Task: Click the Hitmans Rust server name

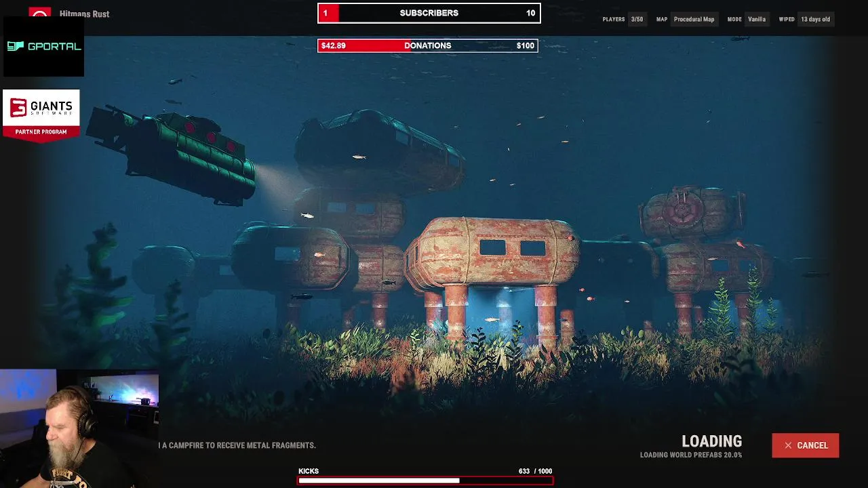Action: [84, 14]
